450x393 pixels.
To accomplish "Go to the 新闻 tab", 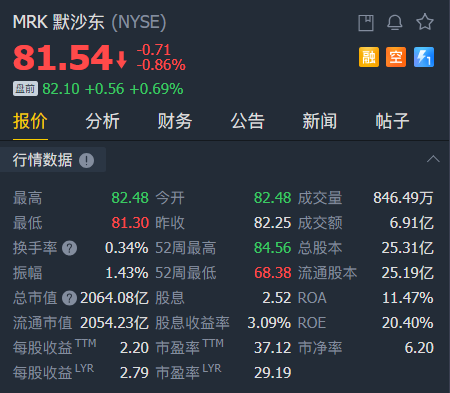I will pyautogui.click(x=320, y=121).
